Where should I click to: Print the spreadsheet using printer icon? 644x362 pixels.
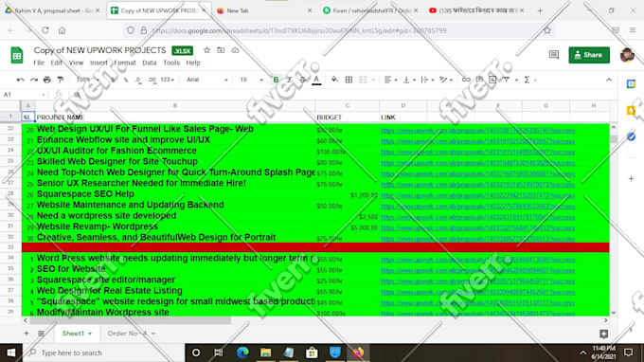[x=47, y=80]
